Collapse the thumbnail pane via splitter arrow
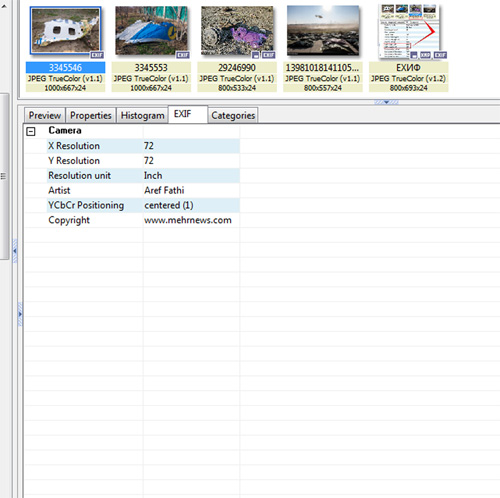This screenshot has height=498, width=500. point(386,102)
